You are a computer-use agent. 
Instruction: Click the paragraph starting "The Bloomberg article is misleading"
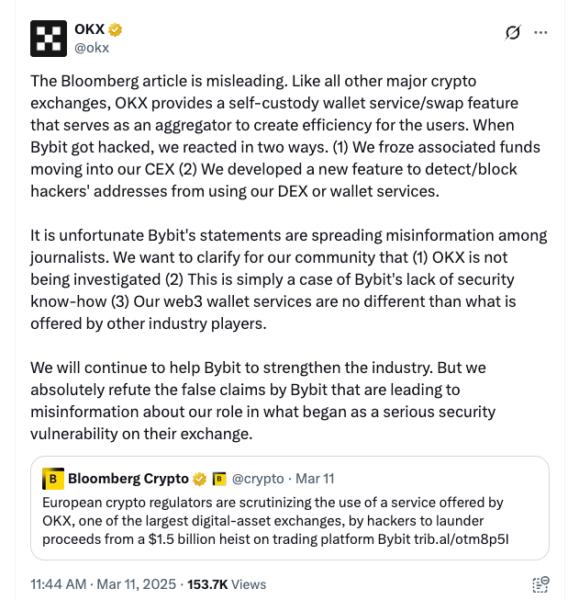pyautogui.click(x=285, y=136)
